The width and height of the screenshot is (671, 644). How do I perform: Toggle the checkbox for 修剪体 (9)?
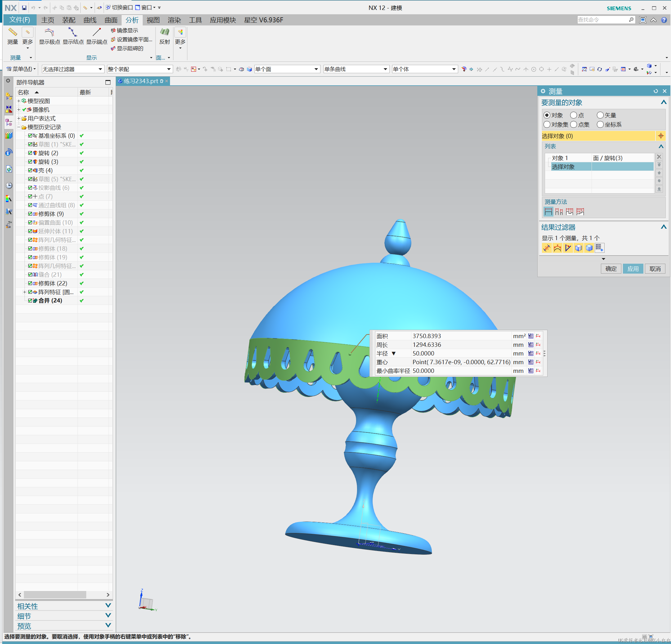pyautogui.click(x=30, y=214)
